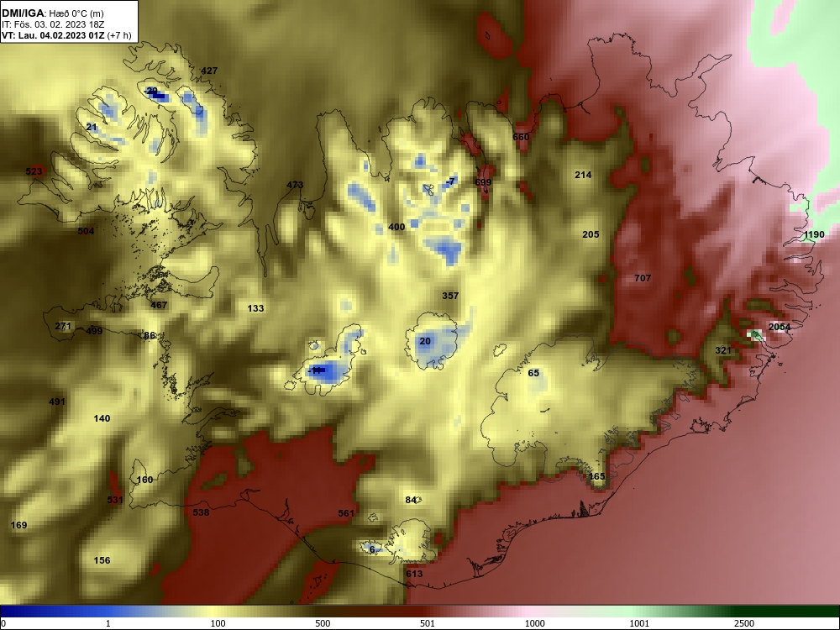This screenshot has width=840, height=630.
Task: Click the map value 2054
Action: [x=780, y=327]
